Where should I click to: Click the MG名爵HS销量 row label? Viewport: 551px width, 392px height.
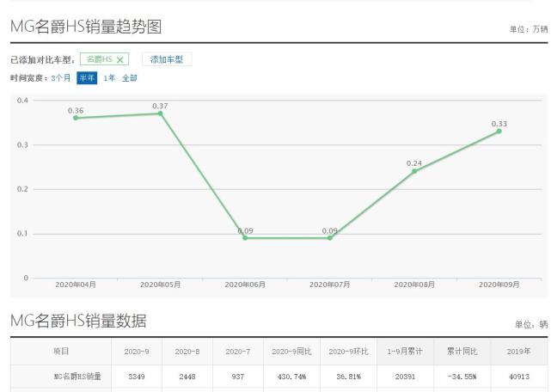(x=77, y=377)
